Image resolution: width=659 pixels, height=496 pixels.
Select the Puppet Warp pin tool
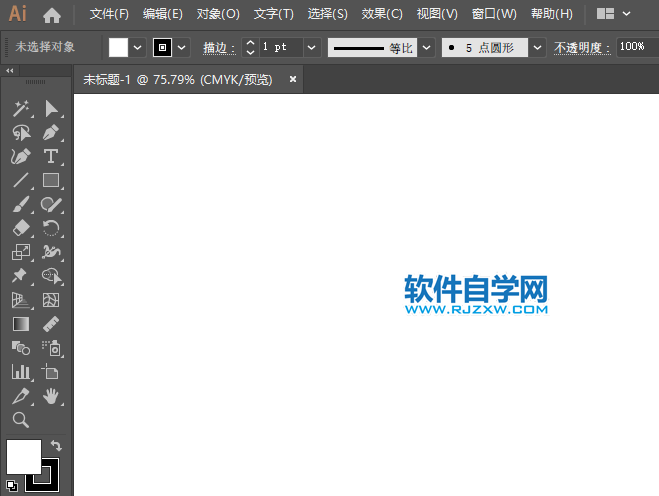click(x=21, y=276)
